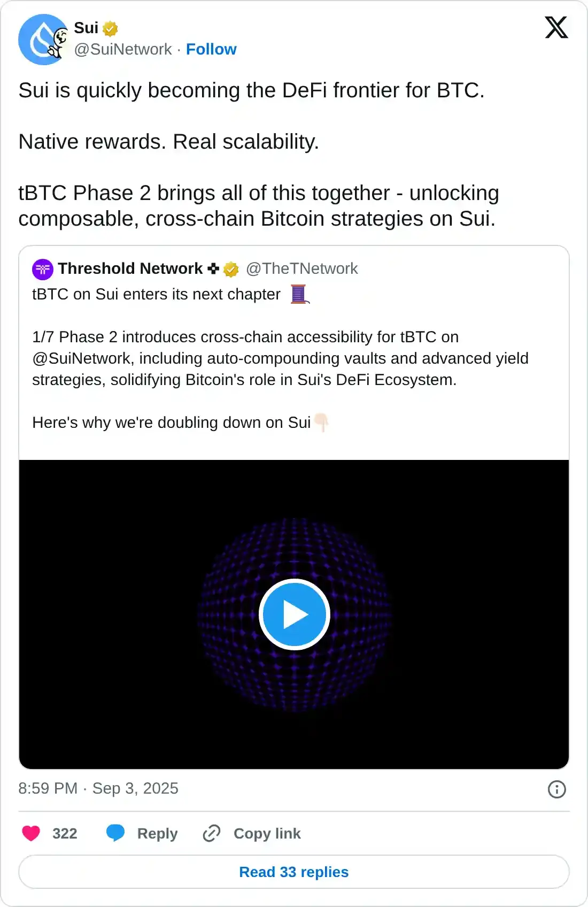Viewport: 588px width, 907px height.
Task: Click the Copy link label
Action: pyautogui.click(x=267, y=833)
